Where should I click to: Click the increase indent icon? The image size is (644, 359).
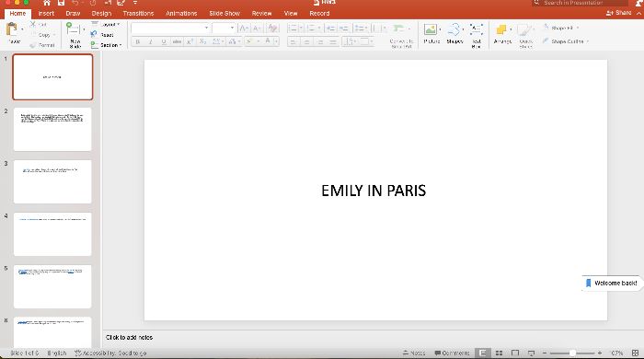tap(344, 28)
